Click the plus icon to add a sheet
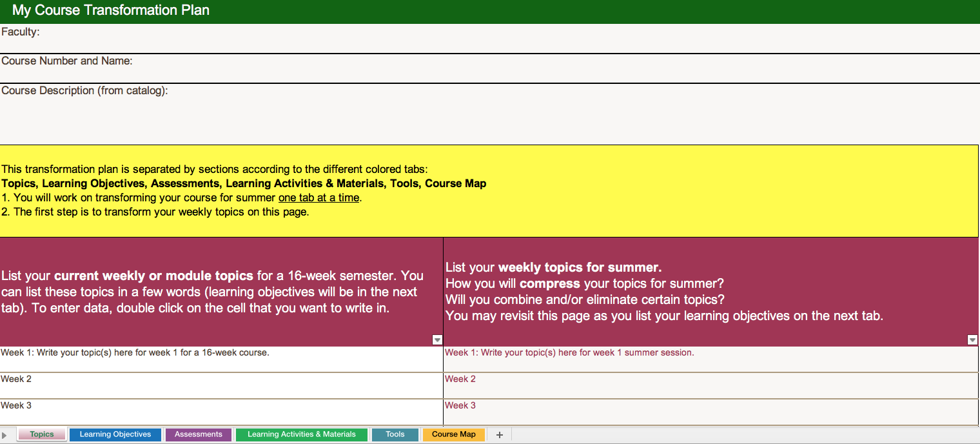 (x=499, y=435)
